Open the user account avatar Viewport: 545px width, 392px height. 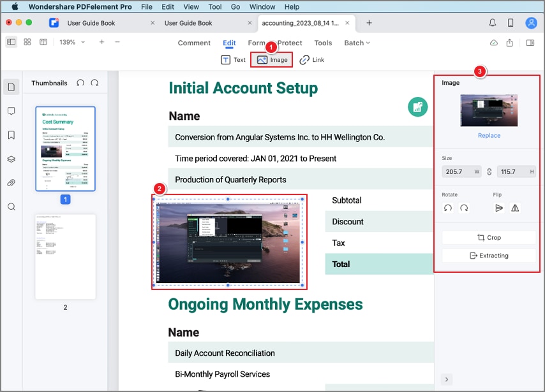pyautogui.click(x=531, y=23)
